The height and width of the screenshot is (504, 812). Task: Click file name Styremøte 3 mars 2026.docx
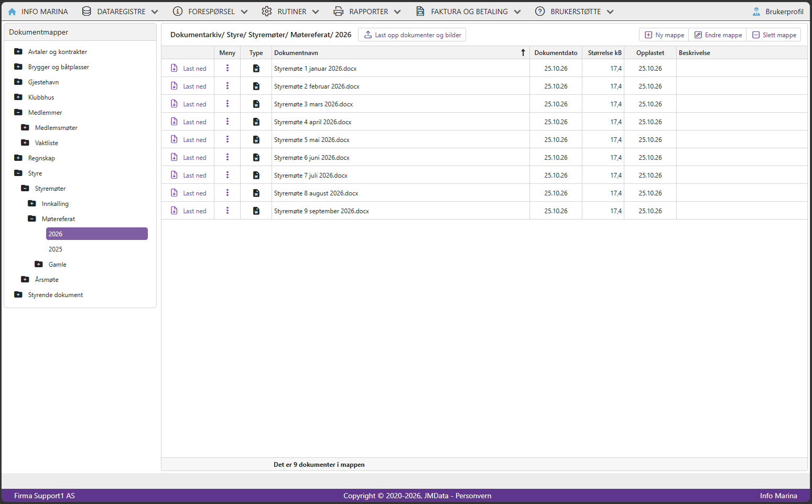313,104
